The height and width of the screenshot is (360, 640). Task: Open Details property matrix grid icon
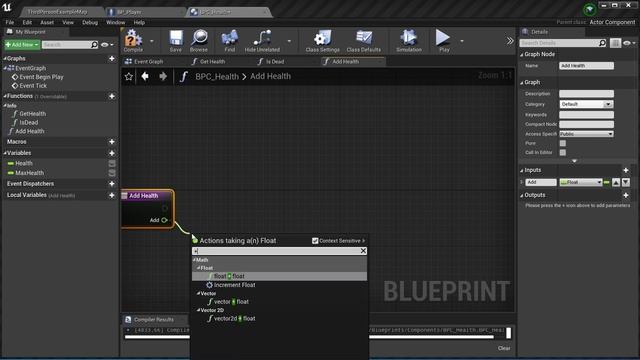point(615,42)
